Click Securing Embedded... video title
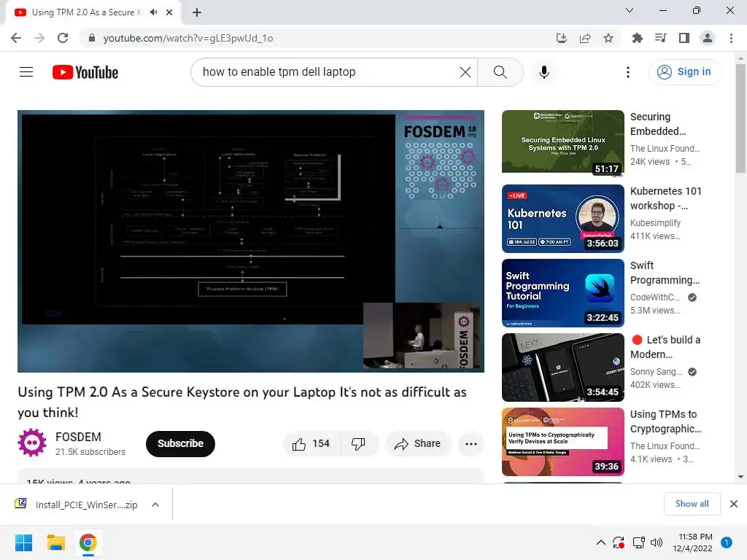The image size is (747, 560). coord(659,124)
